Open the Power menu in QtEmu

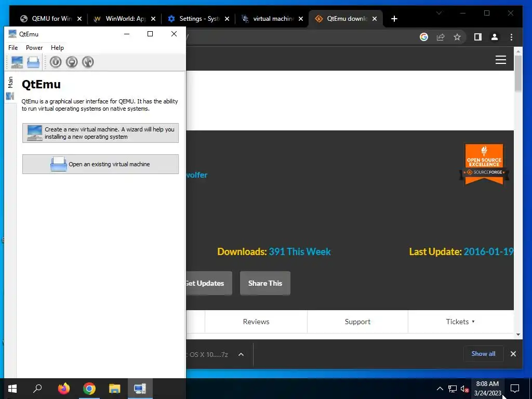point(34,48)
